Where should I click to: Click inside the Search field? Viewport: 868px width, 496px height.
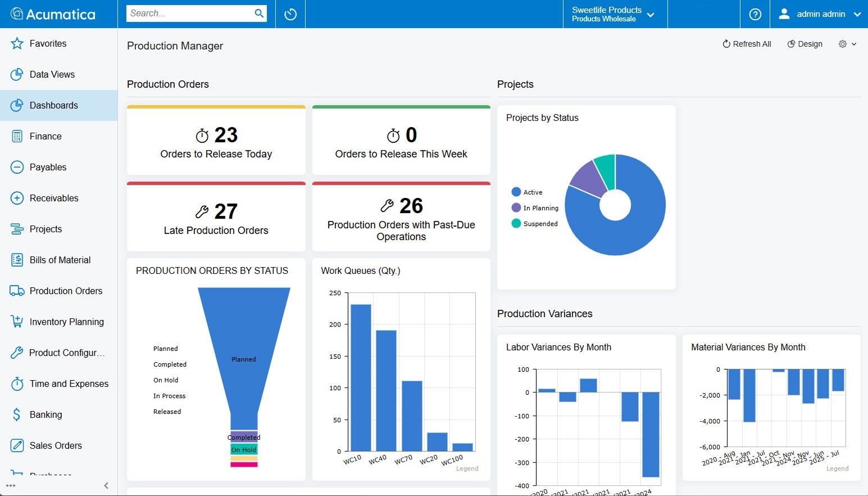click(x=191, y=13)
